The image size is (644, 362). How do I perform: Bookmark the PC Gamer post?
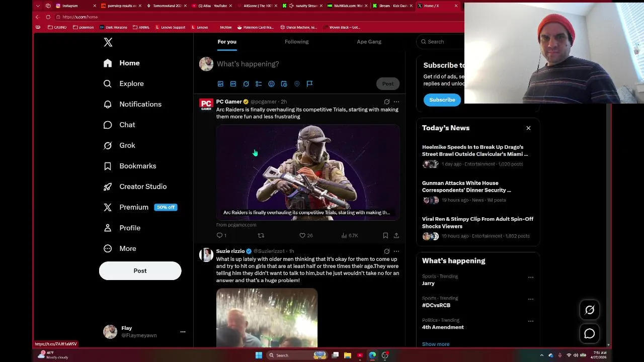(x=385, y=235)
